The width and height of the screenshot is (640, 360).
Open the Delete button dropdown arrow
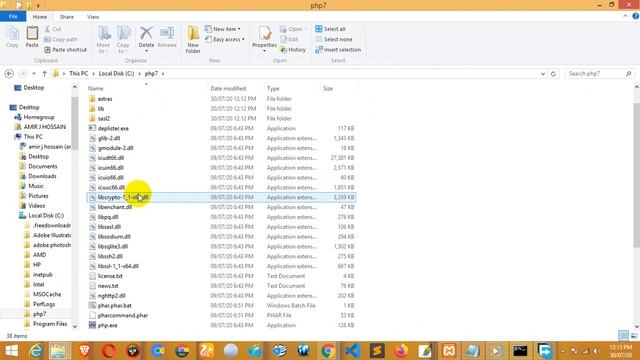tap(146, 51)
